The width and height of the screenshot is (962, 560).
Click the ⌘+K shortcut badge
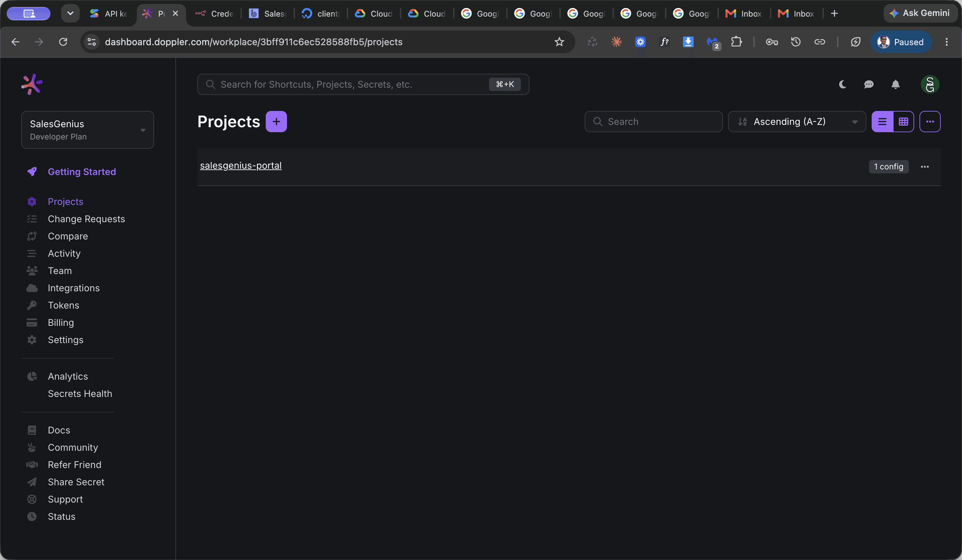(x=505, y=84)
